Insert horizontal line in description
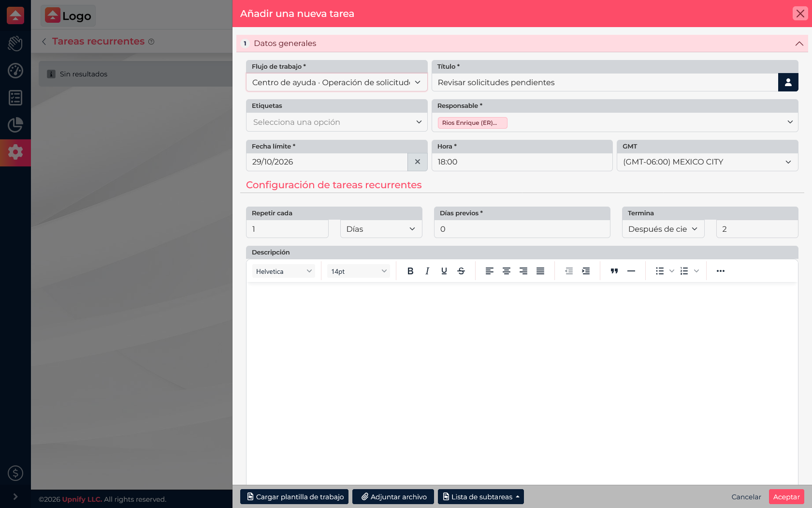 tap(631, 271)
